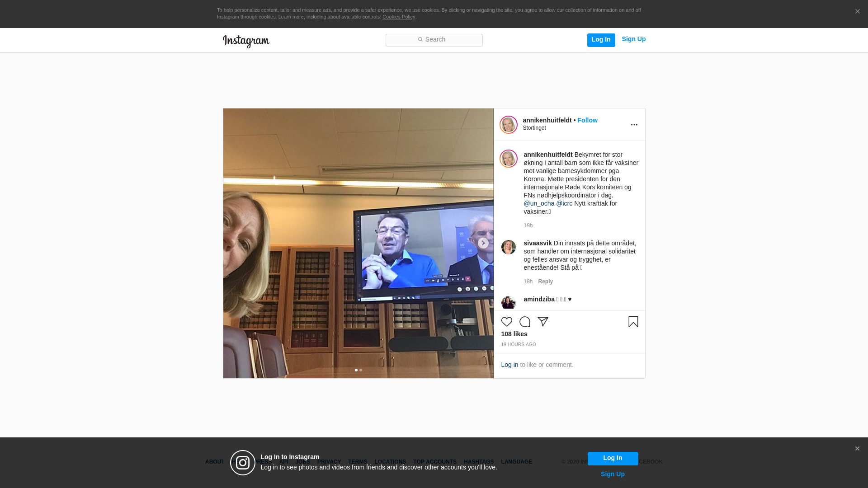Open amindziba commenter profile
Viewport: 868px width, 488px height.
click(x=539, y=299)
